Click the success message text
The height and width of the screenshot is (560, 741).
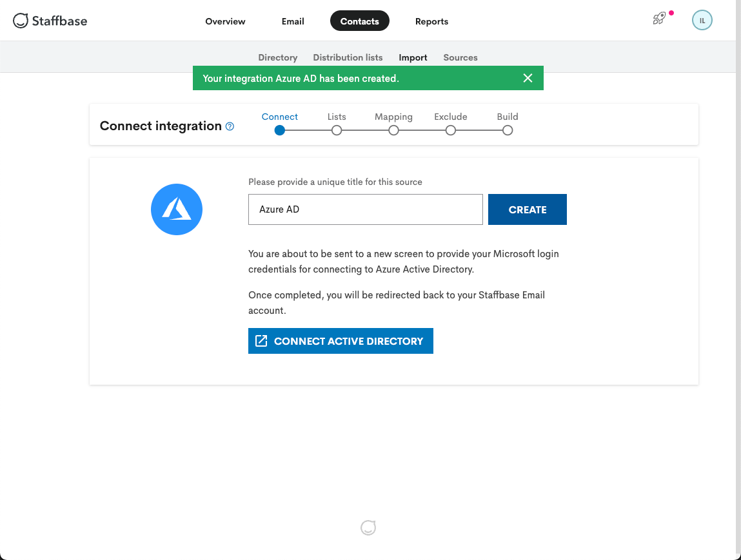tap(301, 79)
